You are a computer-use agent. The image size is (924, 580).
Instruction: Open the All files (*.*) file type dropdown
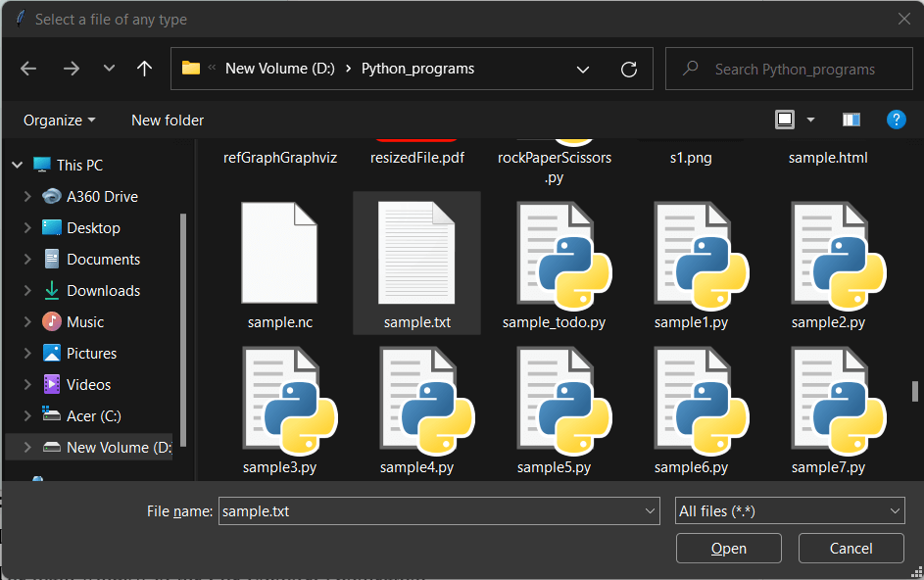789,510
